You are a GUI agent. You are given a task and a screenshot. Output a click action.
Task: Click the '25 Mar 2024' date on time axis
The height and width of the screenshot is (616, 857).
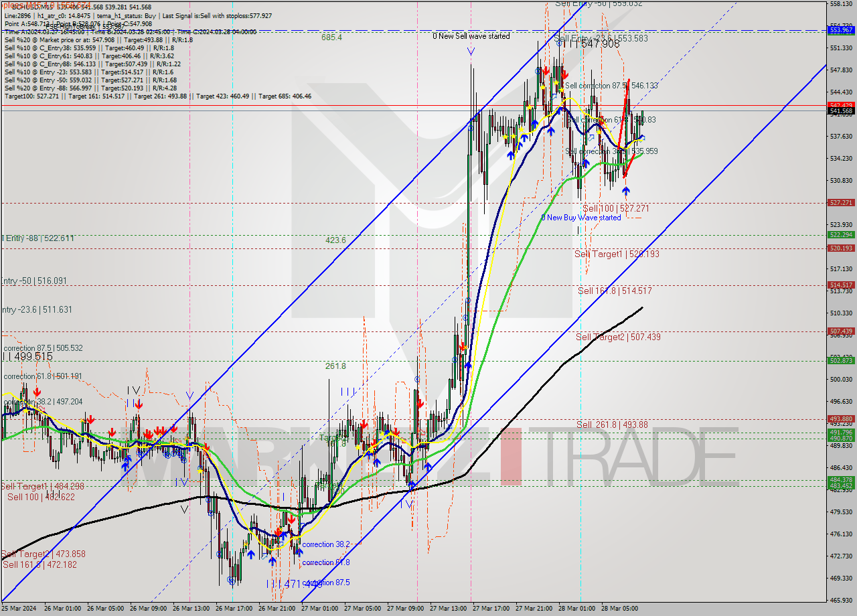click(x=19, y=609)
